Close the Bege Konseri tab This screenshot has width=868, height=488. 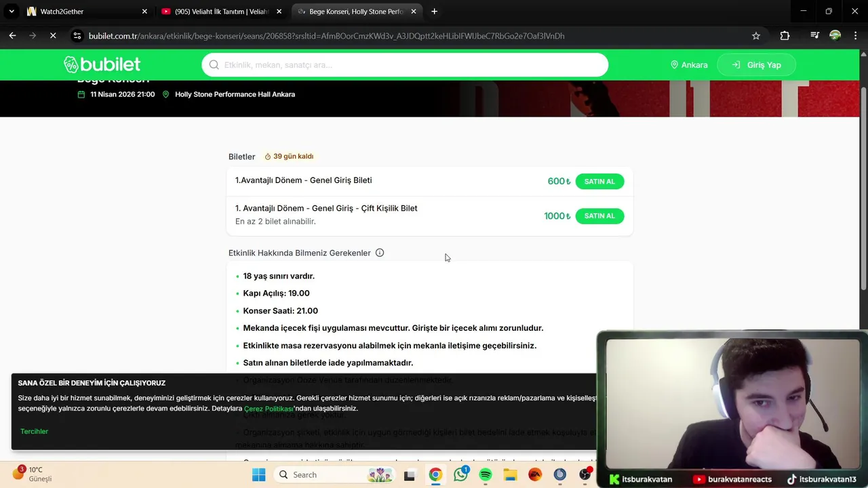(x=413, y=12)
